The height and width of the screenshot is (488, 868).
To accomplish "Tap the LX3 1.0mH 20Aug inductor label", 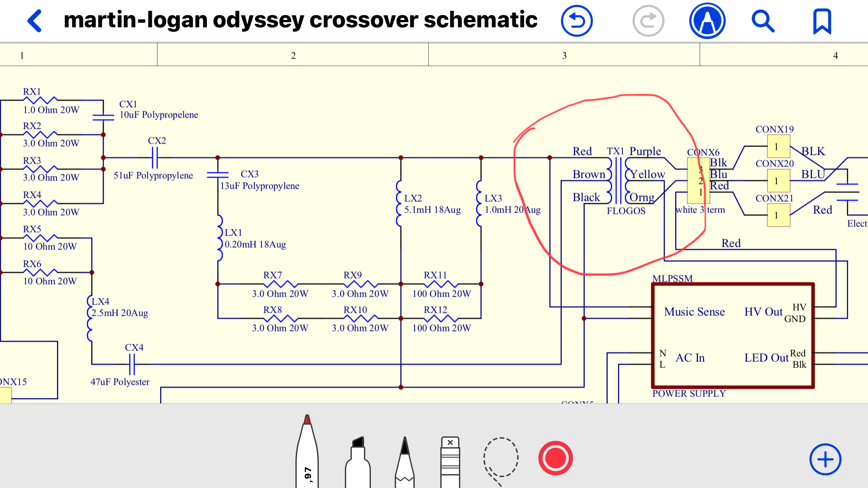I will coord(513,204).
